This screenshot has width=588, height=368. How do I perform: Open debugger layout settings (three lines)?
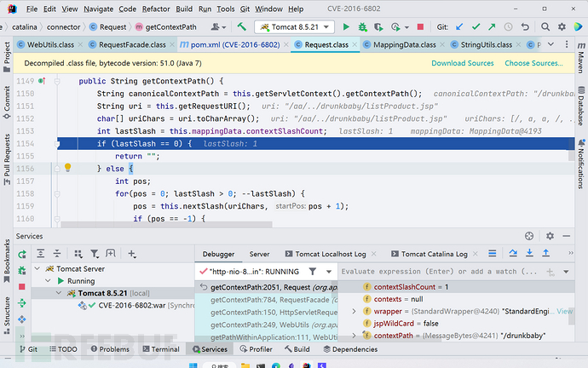(493, 254)
